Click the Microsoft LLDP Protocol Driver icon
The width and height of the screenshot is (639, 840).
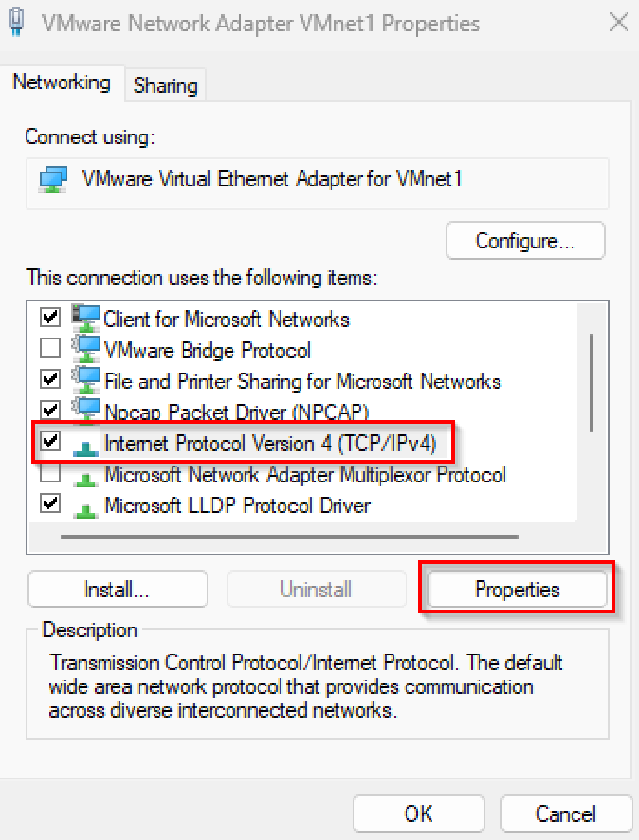click(87, 505)
